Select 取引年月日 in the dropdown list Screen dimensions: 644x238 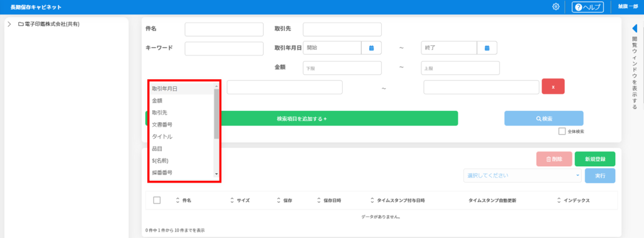coord(181,88)
